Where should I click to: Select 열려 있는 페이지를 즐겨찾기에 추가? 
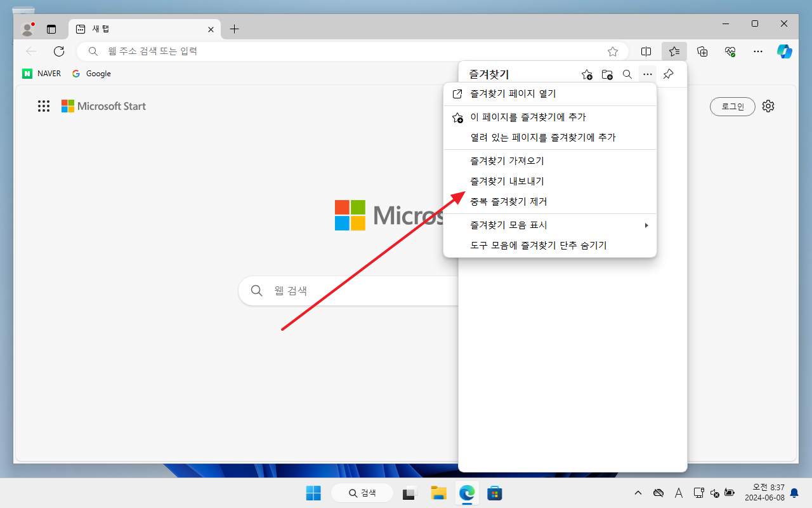550,138
